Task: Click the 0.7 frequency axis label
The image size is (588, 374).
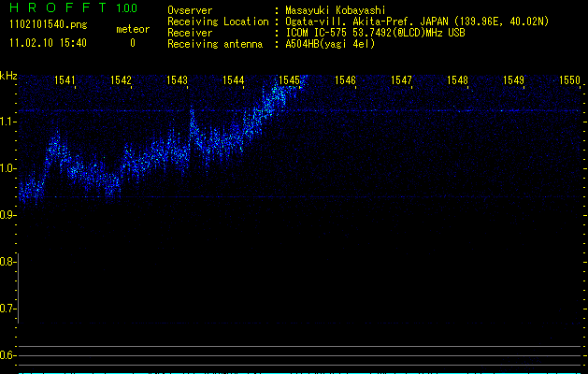Action: click(x=8, y=309)
